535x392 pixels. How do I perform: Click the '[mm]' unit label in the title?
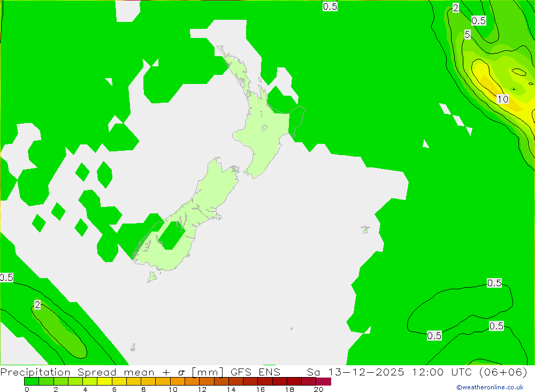[x=208, y=372]
